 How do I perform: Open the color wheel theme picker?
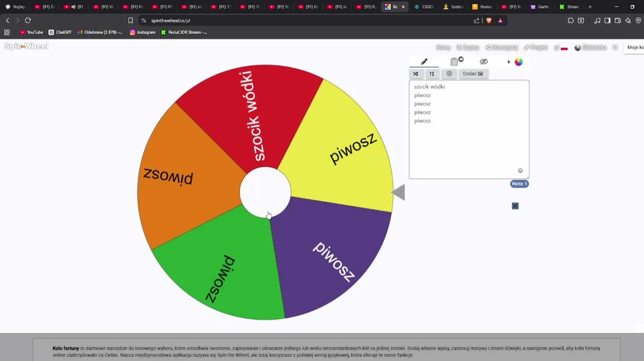click(519, 62)
